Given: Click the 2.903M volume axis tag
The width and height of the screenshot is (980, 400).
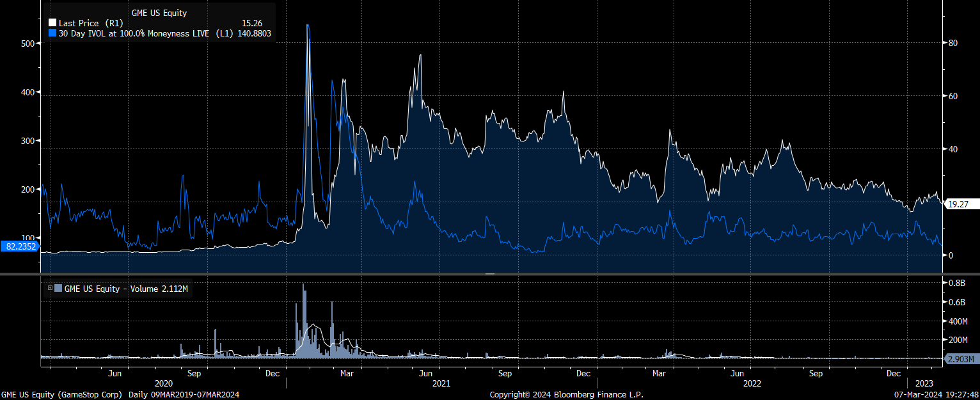Looking at the screenshot, I should pyautogui.click(x=962, y=358).
